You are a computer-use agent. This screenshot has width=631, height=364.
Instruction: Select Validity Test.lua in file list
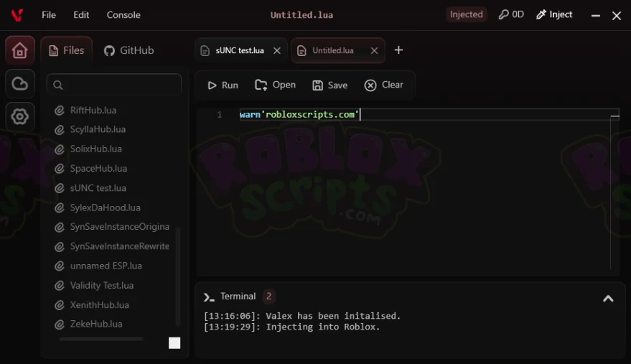click(102, 286)
